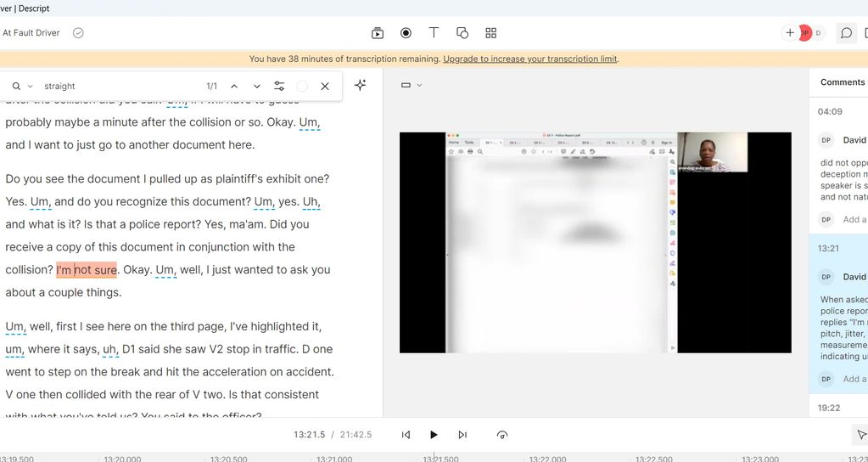Open the Shapes tool icon
868x462 pixels.
462,33
